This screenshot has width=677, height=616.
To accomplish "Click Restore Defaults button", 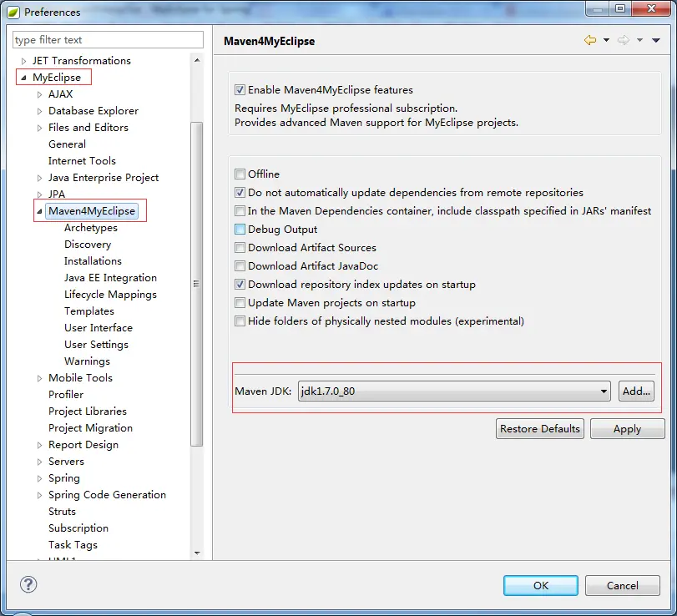I will [x=540, y=429].
